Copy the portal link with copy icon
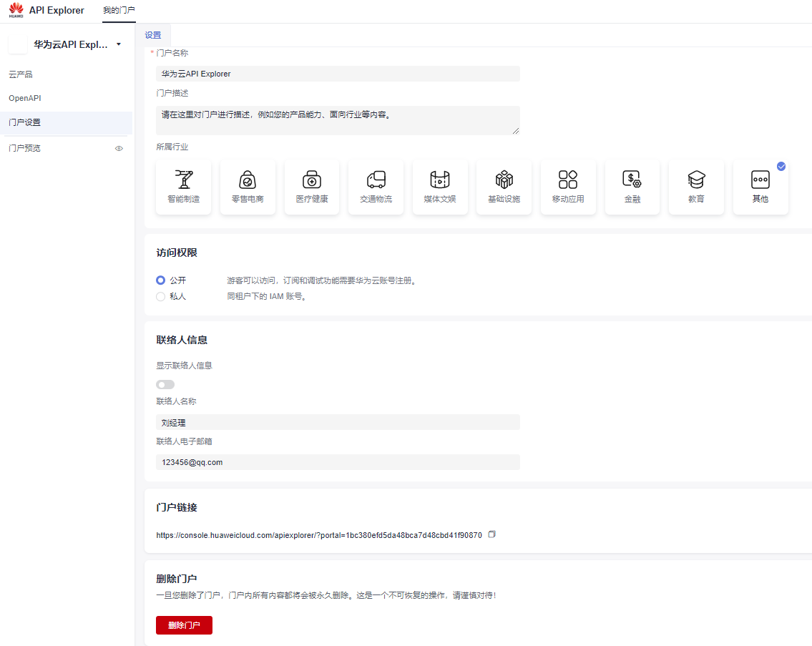 [x=492, y=534]
